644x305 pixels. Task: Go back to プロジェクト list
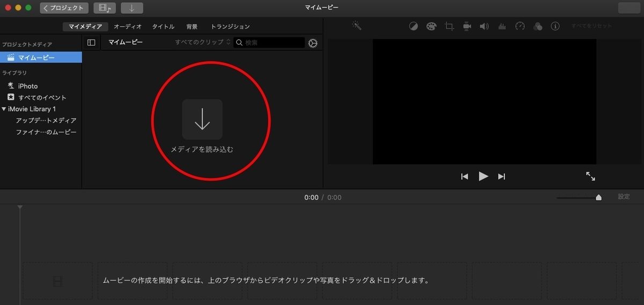coord(64,8)
